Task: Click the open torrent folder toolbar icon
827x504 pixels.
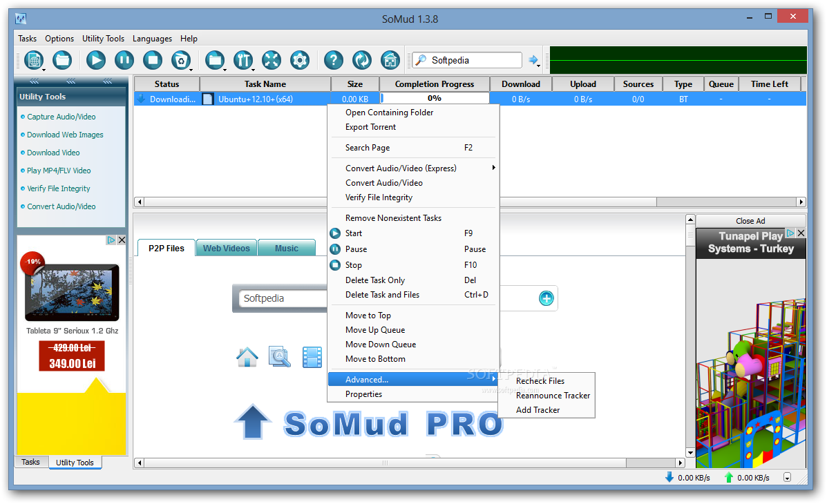Action: pos(62,60)
